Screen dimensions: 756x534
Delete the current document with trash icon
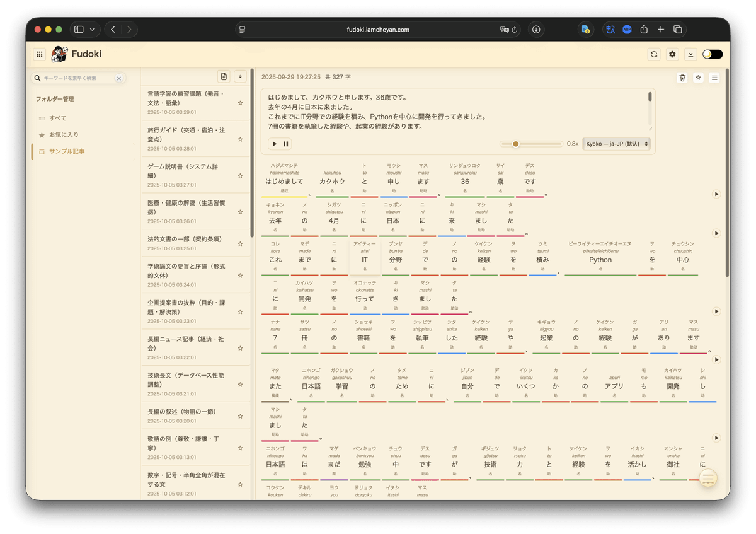pos(682,78)
